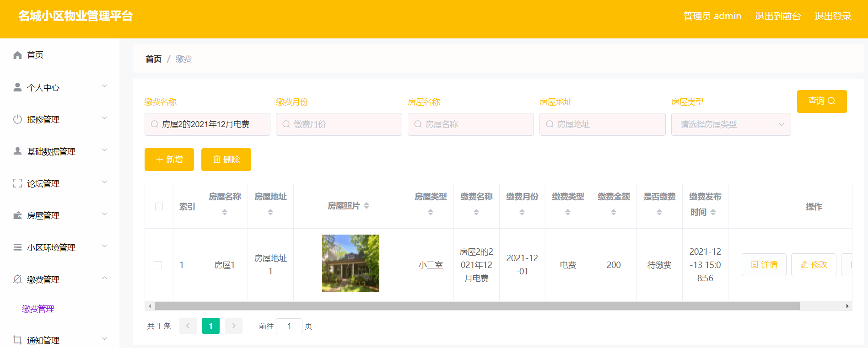868x348 pixels.
Task: Click the wallet icon beside 房屋管理
Action: coord(17,215)
